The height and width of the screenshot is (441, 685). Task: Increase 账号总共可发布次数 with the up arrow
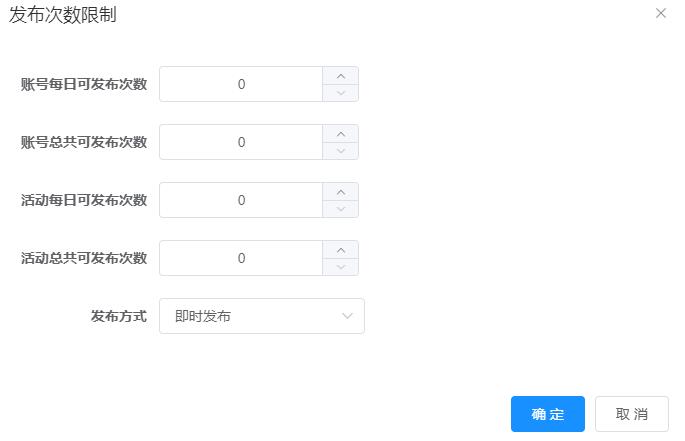pos(341,134)
